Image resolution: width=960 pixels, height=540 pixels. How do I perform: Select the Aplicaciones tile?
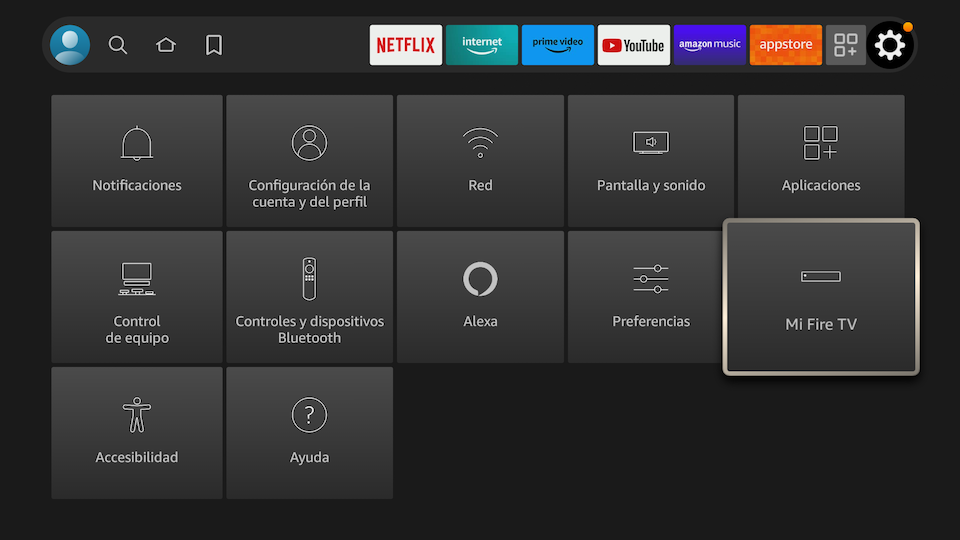(821, 161)
